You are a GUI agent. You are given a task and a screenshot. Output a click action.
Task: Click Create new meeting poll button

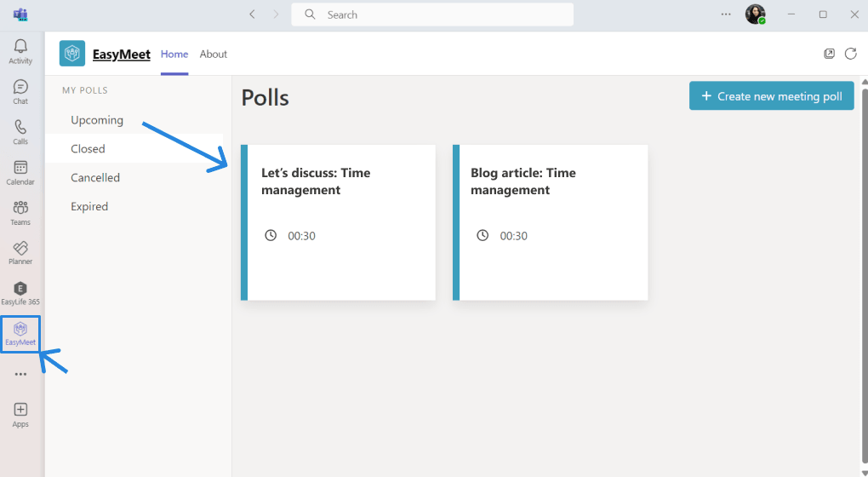click(x=771, y=96)
